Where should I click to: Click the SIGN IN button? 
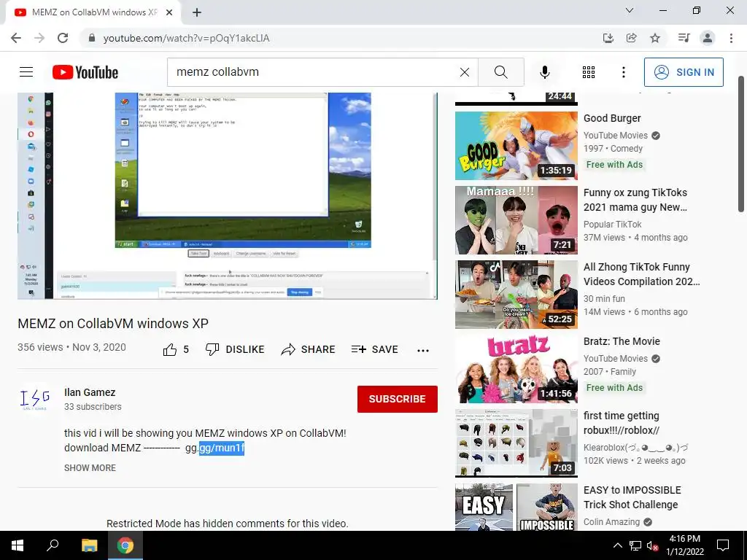[684, 72]
